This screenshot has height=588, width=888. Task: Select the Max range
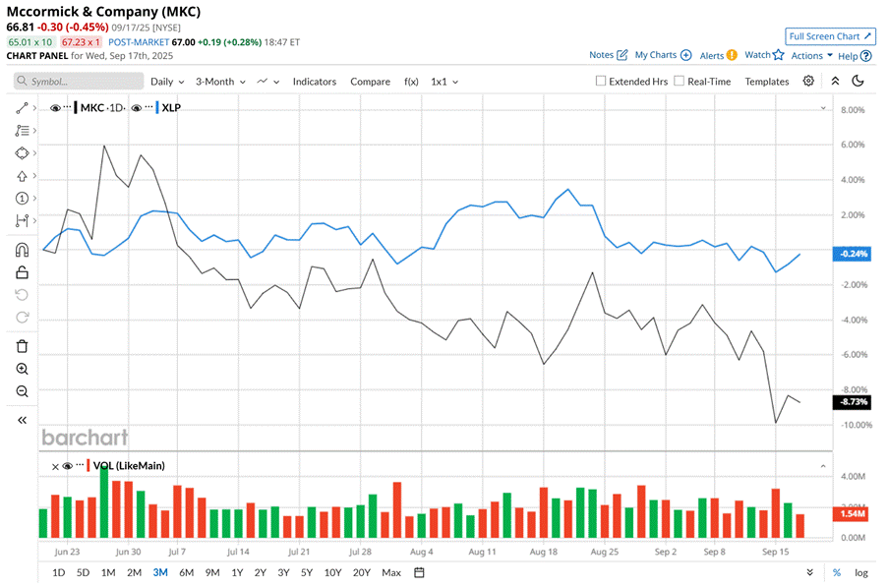click(391, 572)
